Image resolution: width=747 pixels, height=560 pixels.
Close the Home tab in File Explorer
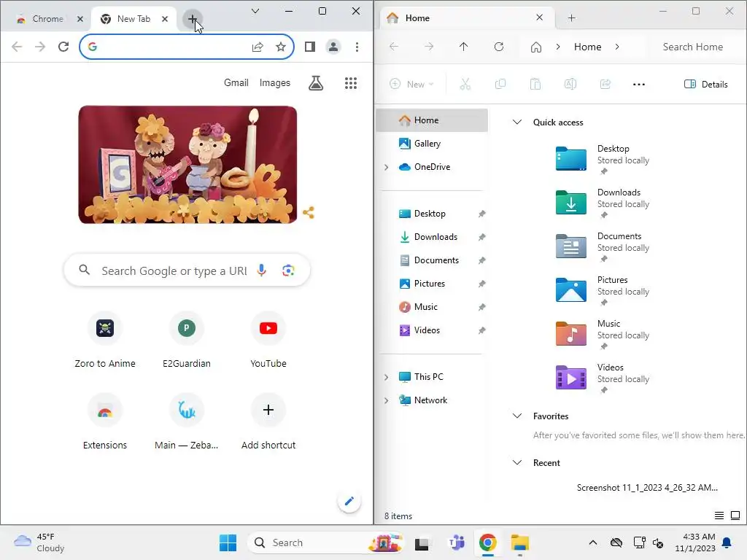pos(539,17)
